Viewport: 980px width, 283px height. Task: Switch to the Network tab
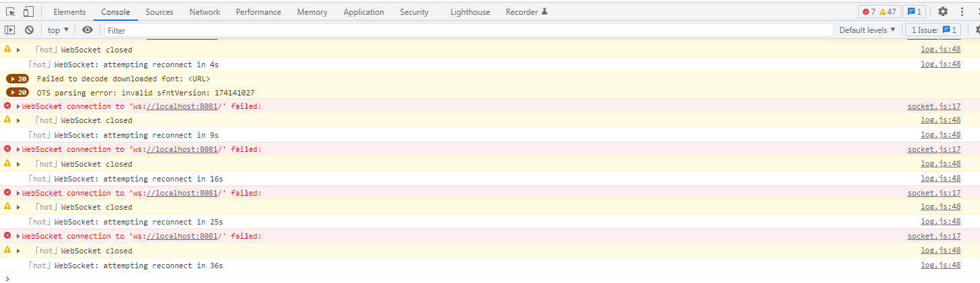(205, 12)
